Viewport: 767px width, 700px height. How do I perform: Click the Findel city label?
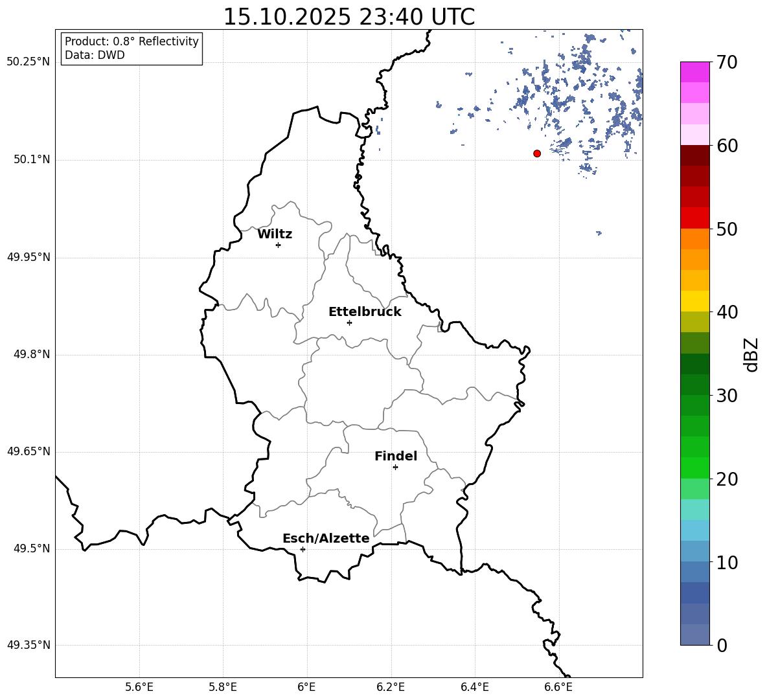point(396,457)
